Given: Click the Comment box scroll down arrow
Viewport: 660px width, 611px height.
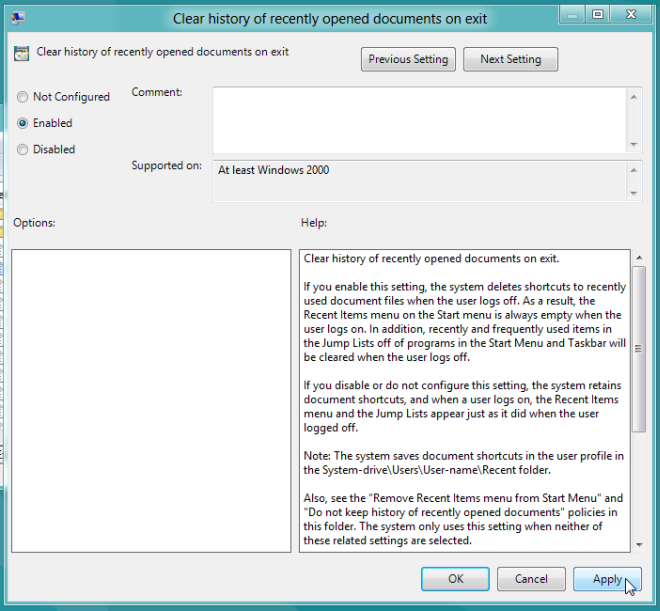Looking at the screenshot, I should tap(633, 144).
